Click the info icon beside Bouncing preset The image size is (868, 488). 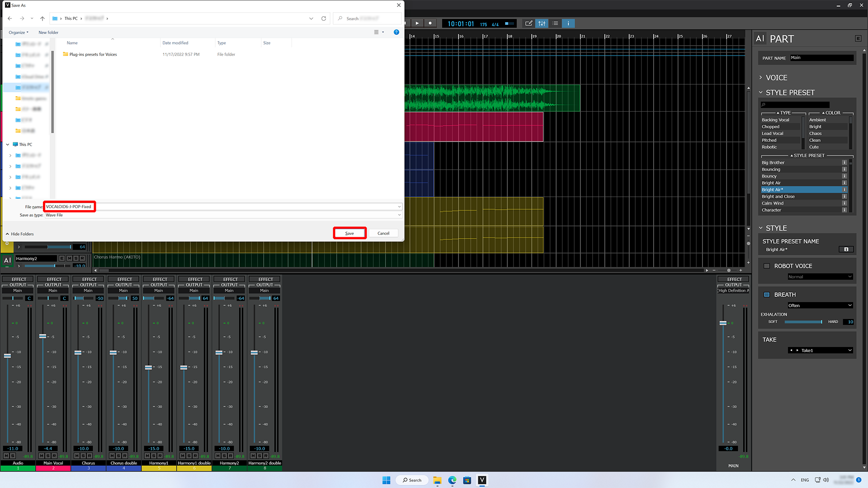point(844,169)
